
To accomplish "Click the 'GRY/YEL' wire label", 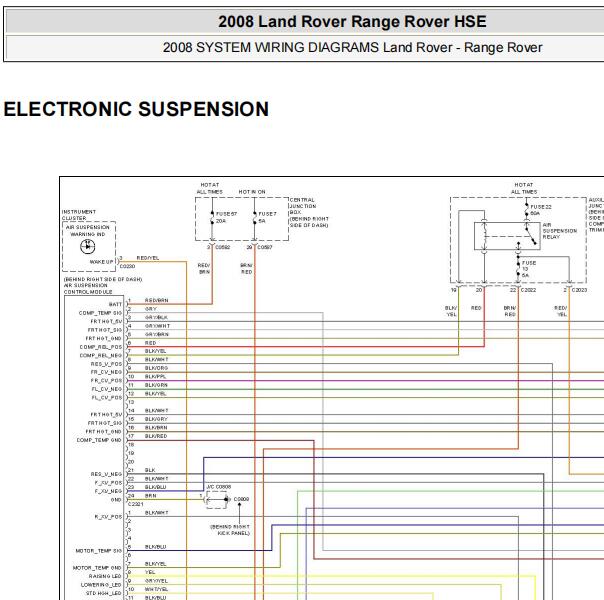I will tap(156, 581).
